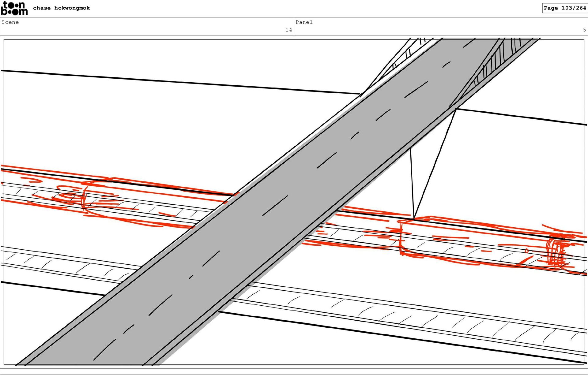588x380 pixels.
Task: Select the panel number 5
Action: click(x=584, y=30)
